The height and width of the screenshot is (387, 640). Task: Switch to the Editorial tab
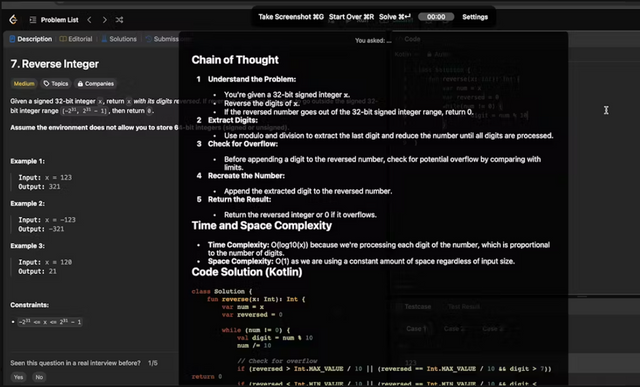[76, 39]
